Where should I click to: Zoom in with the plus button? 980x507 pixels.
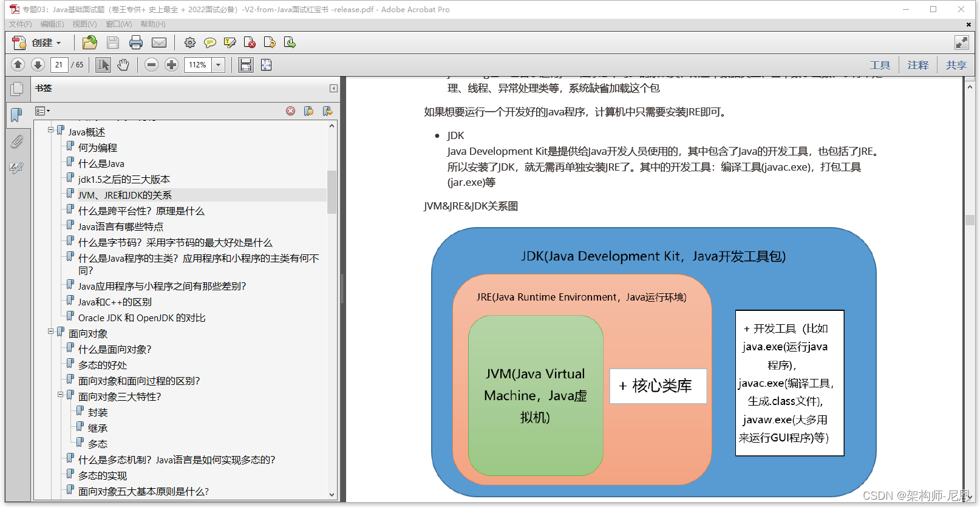(x=172, y=64)
